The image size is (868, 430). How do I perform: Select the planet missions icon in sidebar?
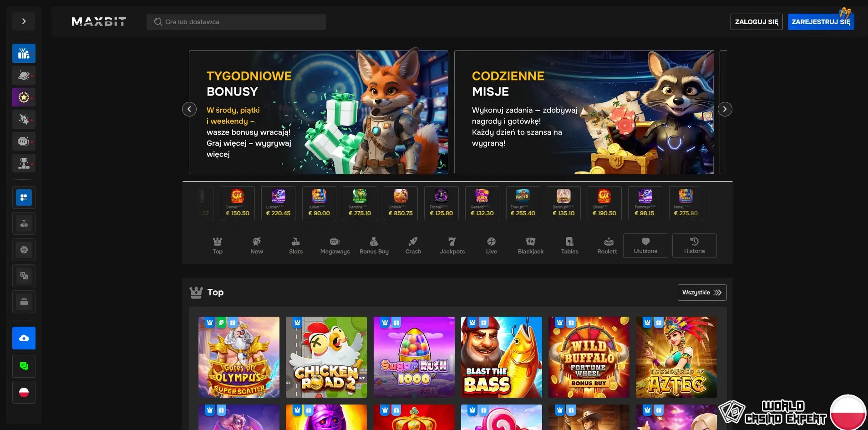(x=24, y=75)
